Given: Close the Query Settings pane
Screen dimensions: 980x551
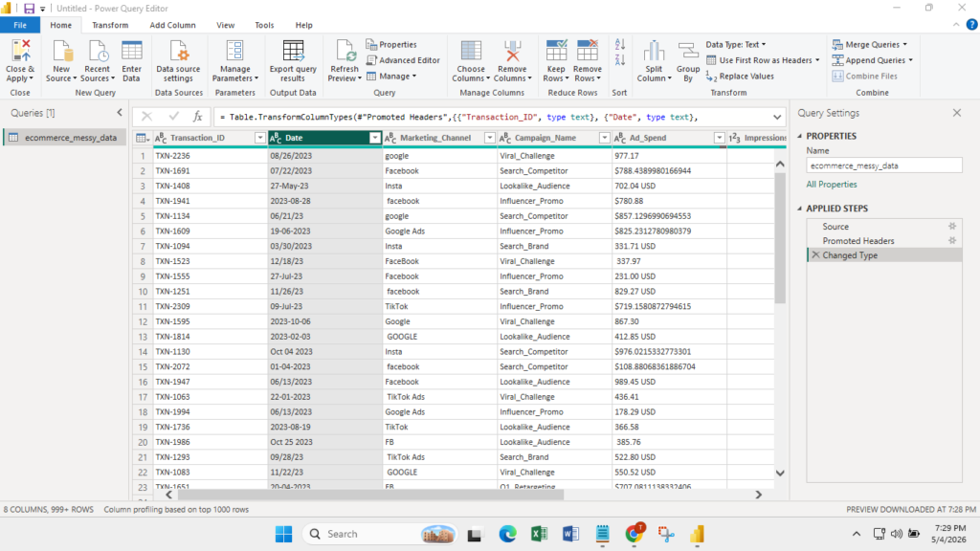Looking at the screenshot, I should [957, 113].
